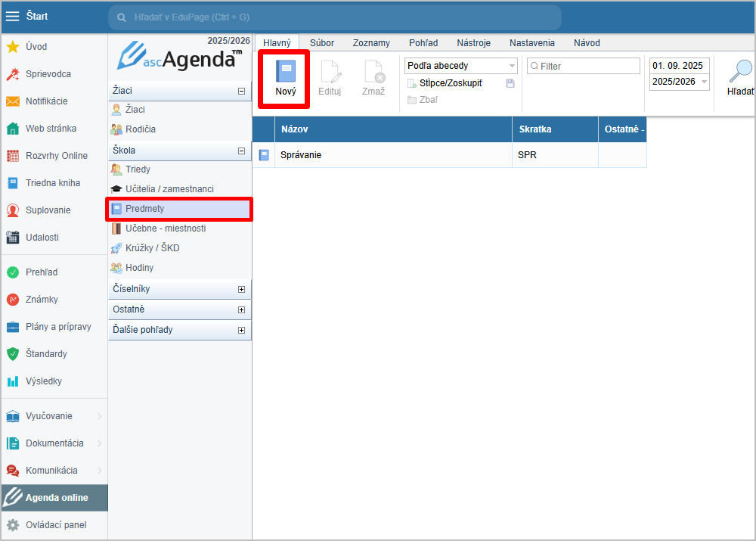Image resolution: width=756 pixels, height=541 pixels.
Task: Click the Nový subject icon
Action: [286, 72]
